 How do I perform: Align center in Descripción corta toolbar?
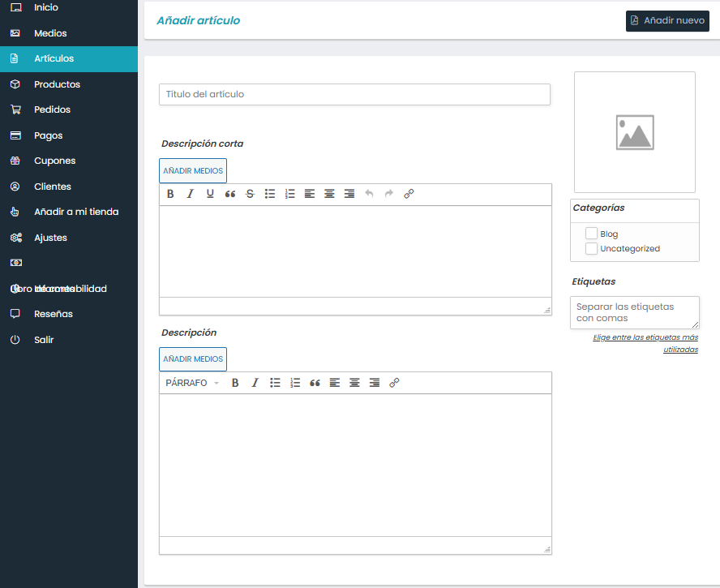coord(329,194)
